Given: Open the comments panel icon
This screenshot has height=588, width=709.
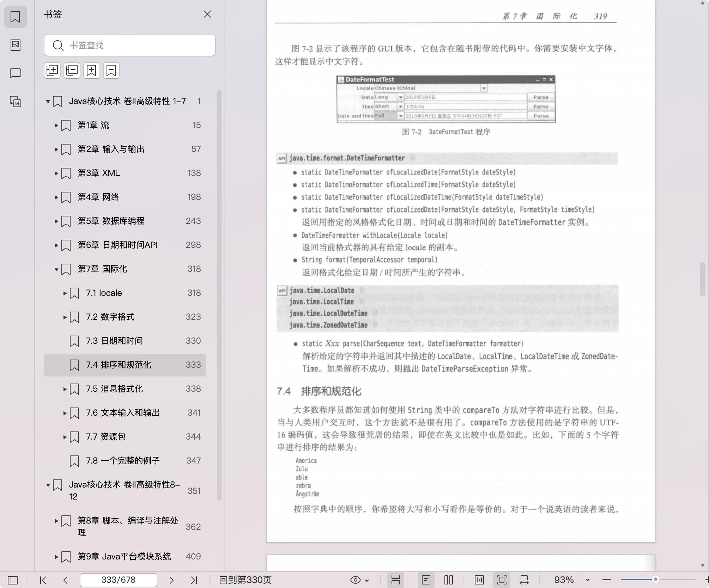Looking at the screenshot, I should coord(15,73).
